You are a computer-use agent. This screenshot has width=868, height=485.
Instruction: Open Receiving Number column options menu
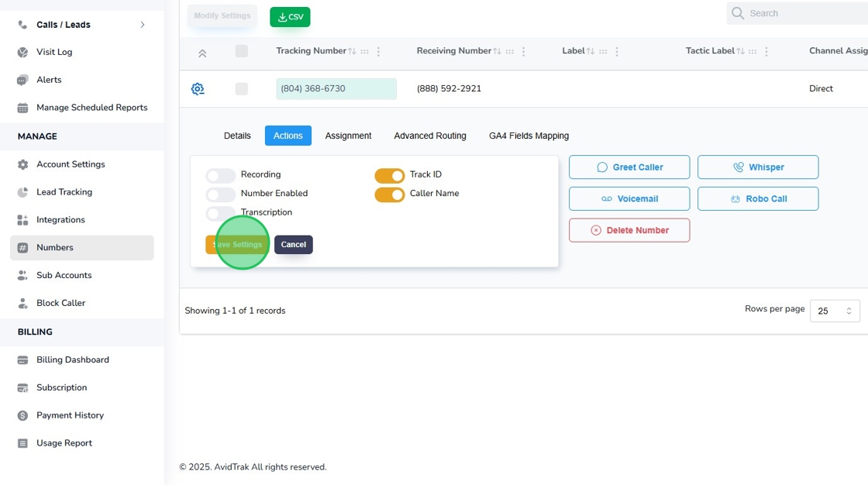(524, 51)
